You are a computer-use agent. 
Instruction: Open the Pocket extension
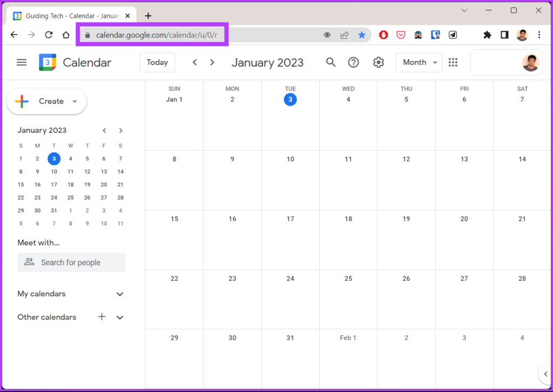(x=401, y=35)
